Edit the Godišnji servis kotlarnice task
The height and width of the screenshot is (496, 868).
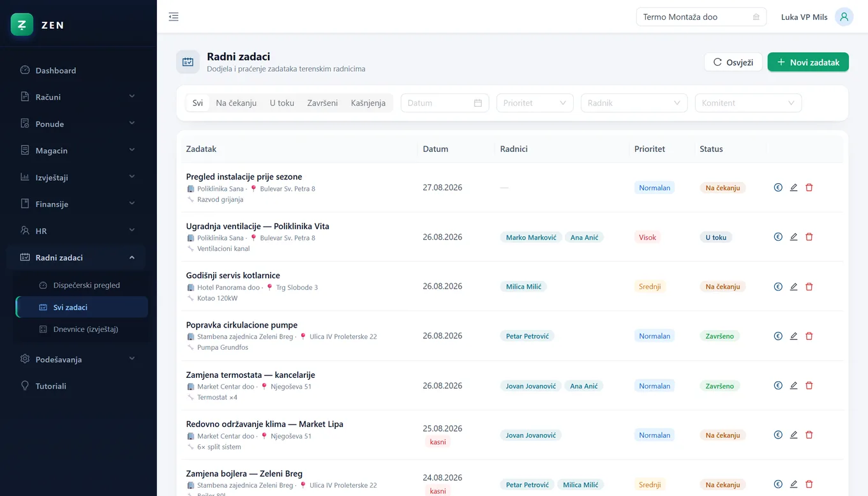[x=794, y=287]
